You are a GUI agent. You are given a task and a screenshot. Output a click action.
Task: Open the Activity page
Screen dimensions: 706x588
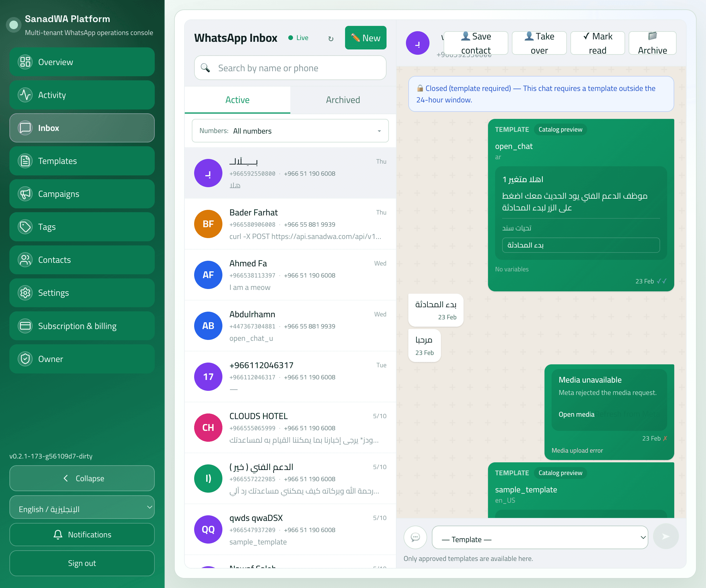point(82,95)
